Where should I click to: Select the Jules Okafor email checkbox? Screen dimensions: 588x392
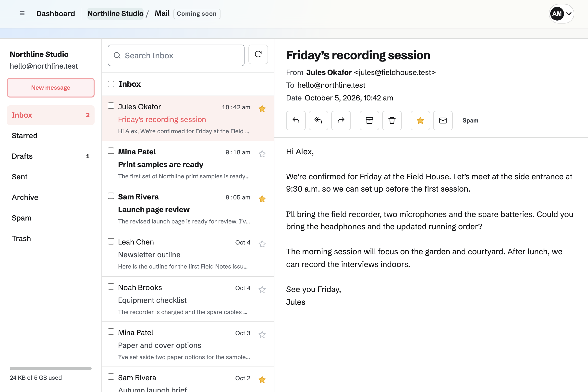tap(111, 106)
